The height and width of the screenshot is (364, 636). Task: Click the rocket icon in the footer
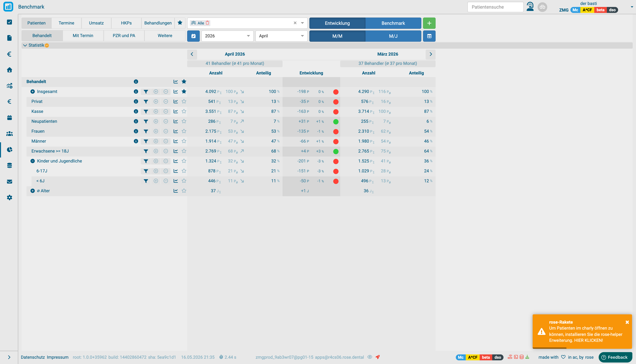point(378,357)
